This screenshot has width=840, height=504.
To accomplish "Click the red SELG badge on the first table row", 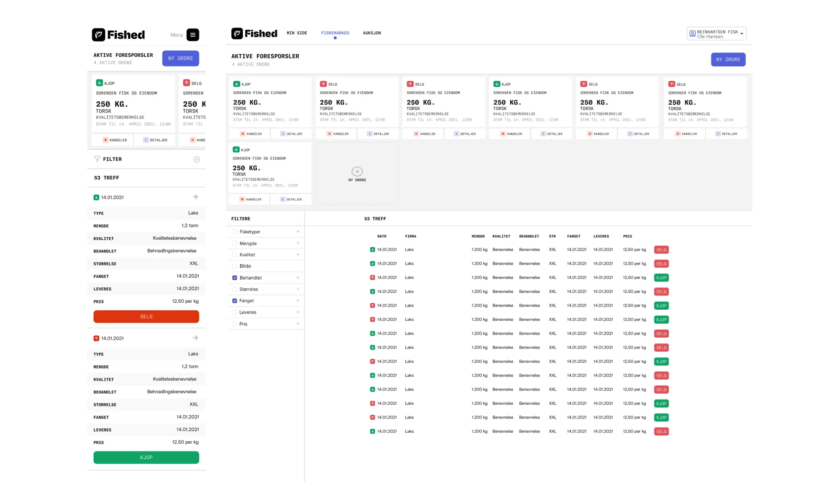I will click(661, 250).
